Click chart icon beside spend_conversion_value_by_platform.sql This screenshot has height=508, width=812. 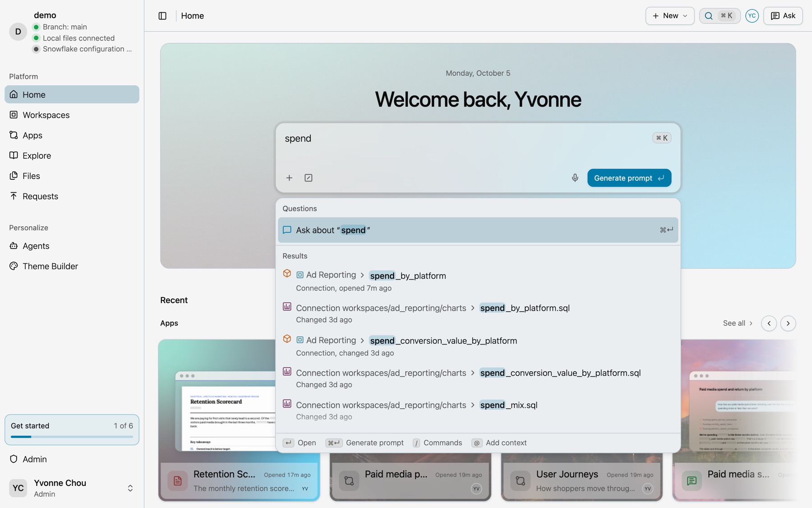pos(287,371)
